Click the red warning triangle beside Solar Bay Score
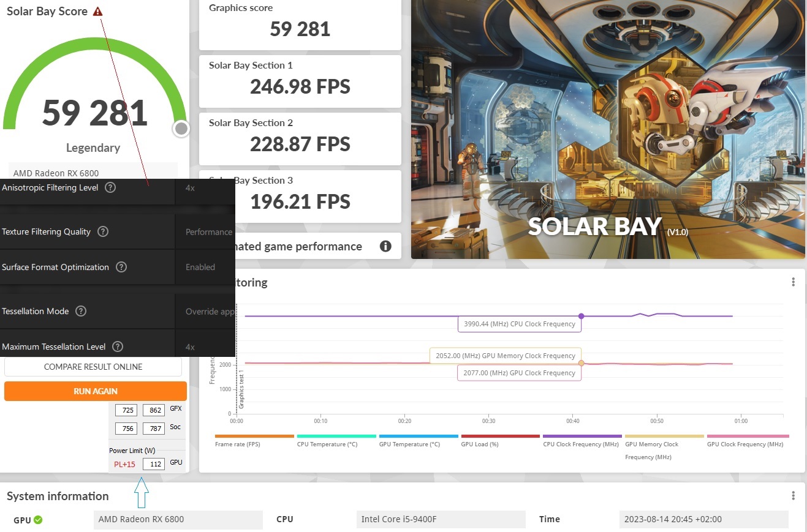 coord(98,12)
